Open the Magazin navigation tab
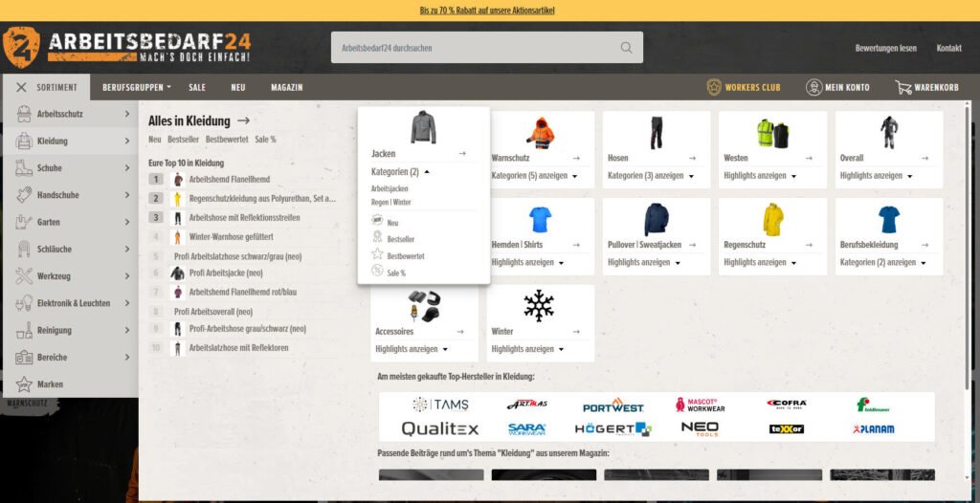Screen dimensions: 980x503 (286, 87)
